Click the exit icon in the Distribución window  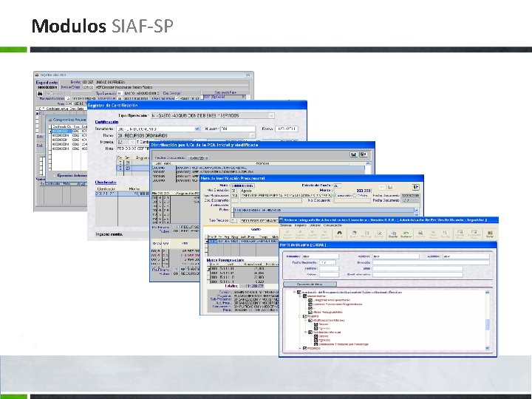click(x=363, y=154)
